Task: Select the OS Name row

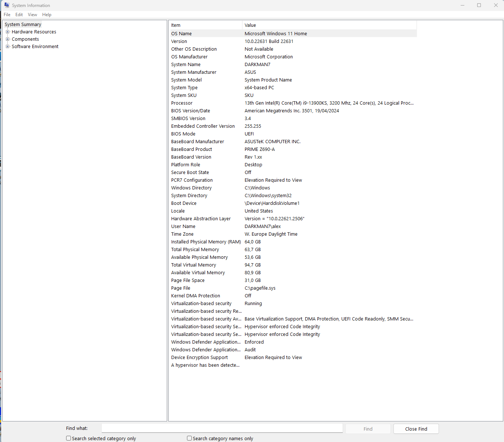Action: [x=293, y=33]
